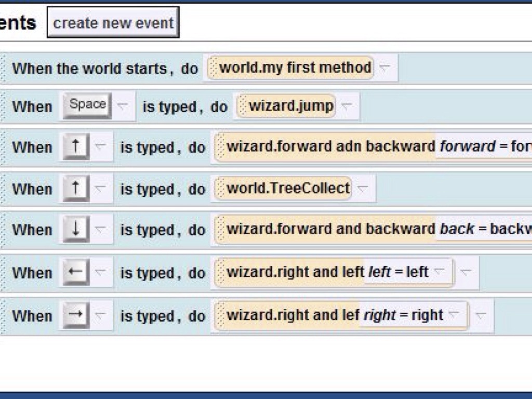Select the left arrow key icon
This screenshot has height=399, width=532.
[76, 273]
